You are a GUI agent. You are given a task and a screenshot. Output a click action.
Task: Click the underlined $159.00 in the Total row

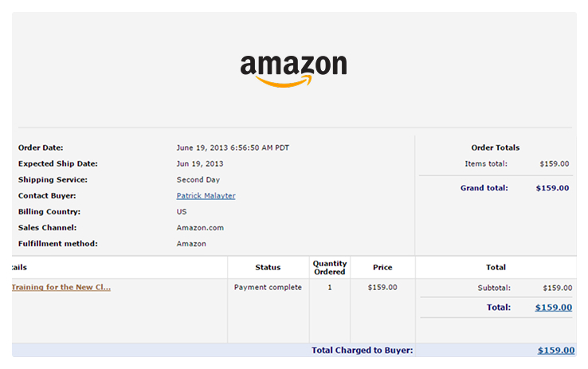(x=553, y=307)
